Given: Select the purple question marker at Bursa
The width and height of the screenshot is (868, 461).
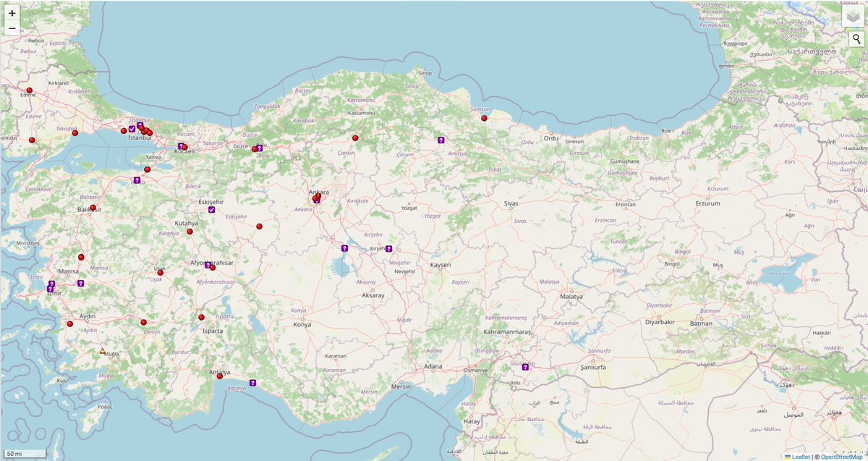Looking at the screenshot, I should click(x=137, y=180).
